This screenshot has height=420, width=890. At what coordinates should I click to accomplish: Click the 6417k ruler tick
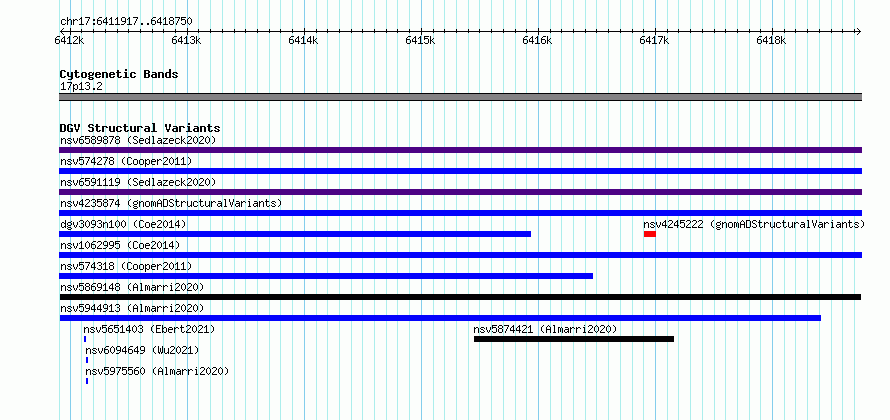tap(654, 40)
